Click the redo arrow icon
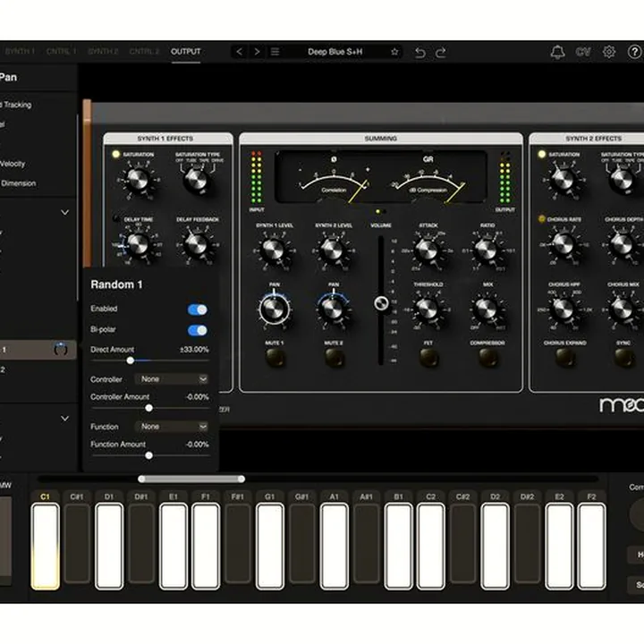The height and width of the screenshot is (644, 644). click(x=441, y=53)
